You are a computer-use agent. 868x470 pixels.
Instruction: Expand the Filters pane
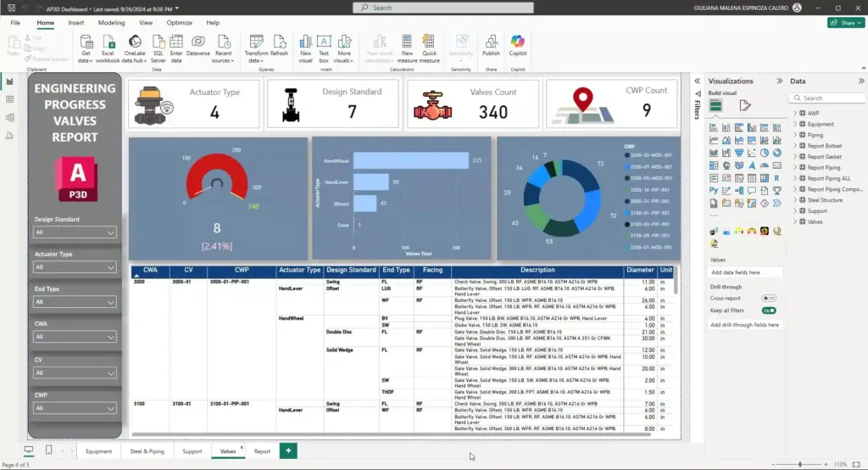(698, 81)
